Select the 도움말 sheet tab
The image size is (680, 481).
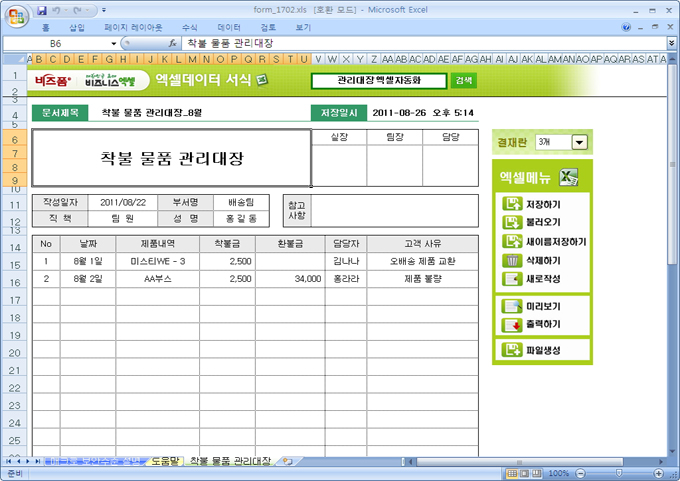[x=165, y=461]
